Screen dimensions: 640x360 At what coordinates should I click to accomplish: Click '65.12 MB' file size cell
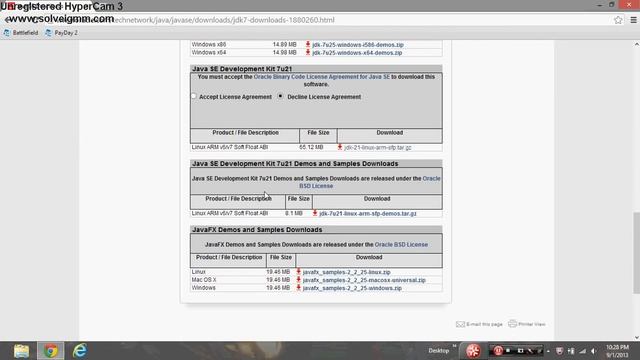[x=311, y=147]
